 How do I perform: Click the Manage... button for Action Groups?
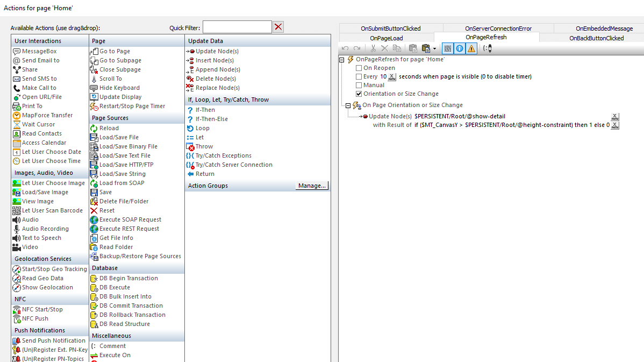click(312, 186)
